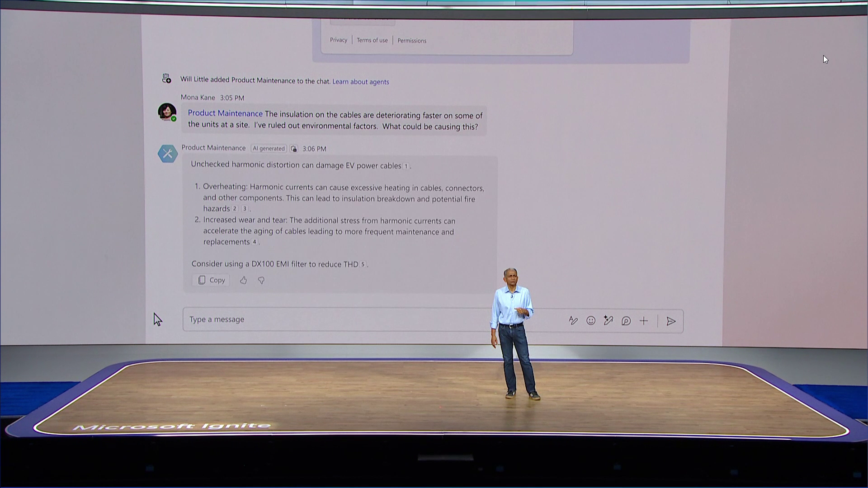The height and width of the screenshot is (488, 868).
Task: Select the Copilot rewrite pen icon
Action: point(608,321)
